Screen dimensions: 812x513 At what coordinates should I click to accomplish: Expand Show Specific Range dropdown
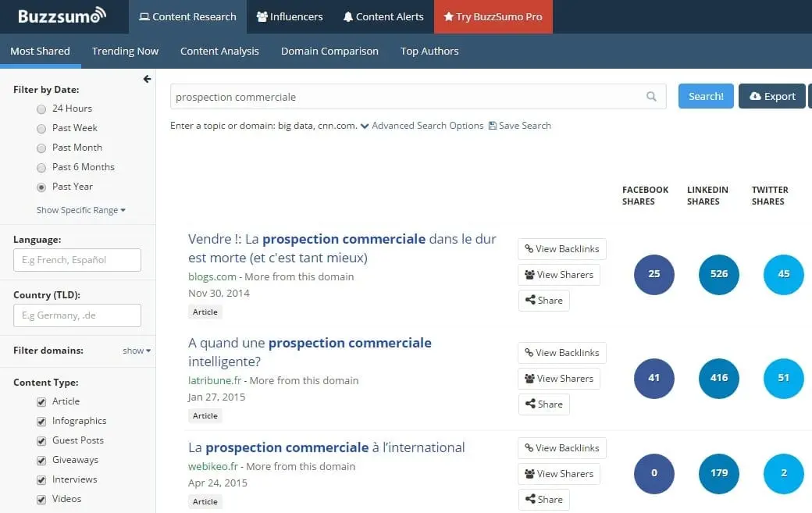(x=80, y=210)
